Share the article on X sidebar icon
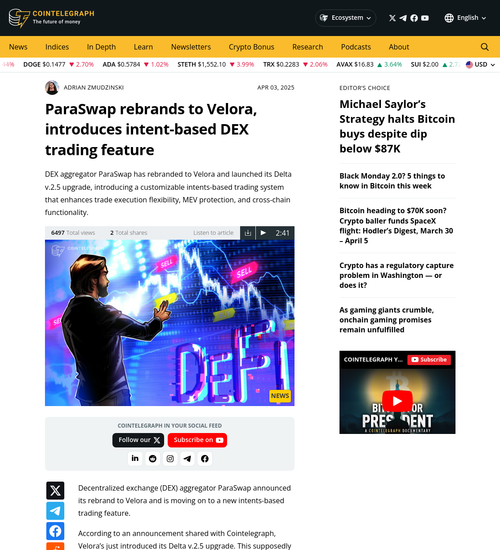The height and width of the screenshot is (550, 500). pyautogui.click(x=55, y=490)
